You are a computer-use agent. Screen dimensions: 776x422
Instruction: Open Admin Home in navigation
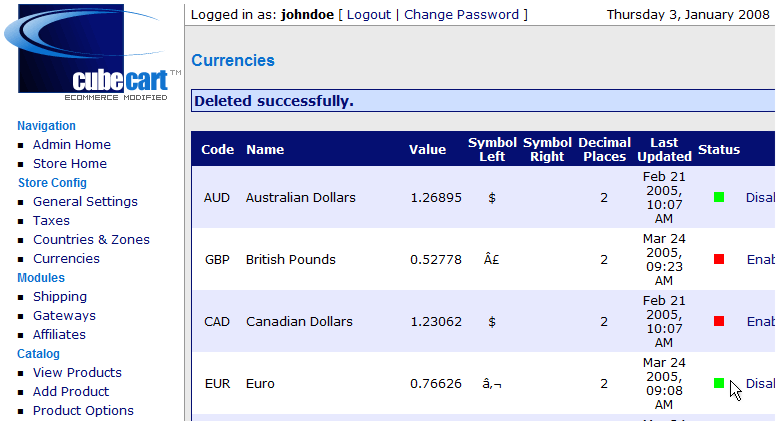[72, 144]
